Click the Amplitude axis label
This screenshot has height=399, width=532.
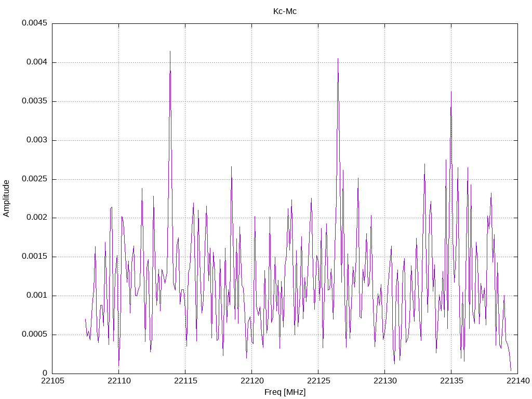point(6,198)
